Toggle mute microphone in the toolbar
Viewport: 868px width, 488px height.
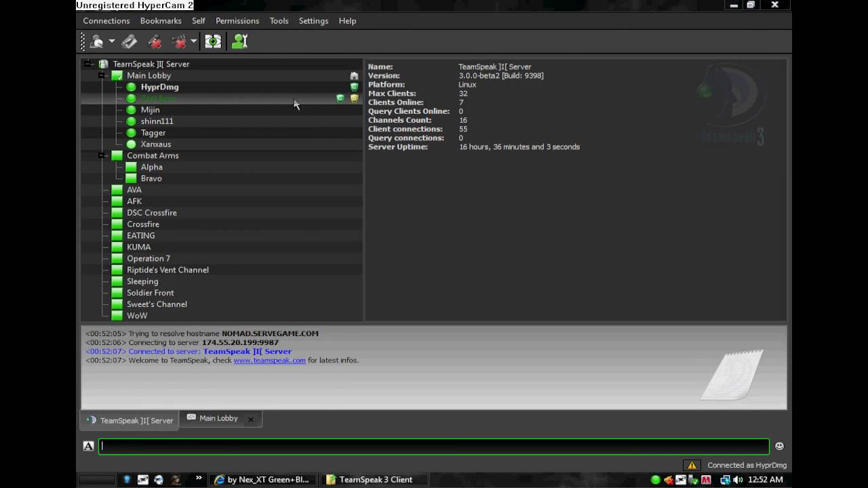155,42
